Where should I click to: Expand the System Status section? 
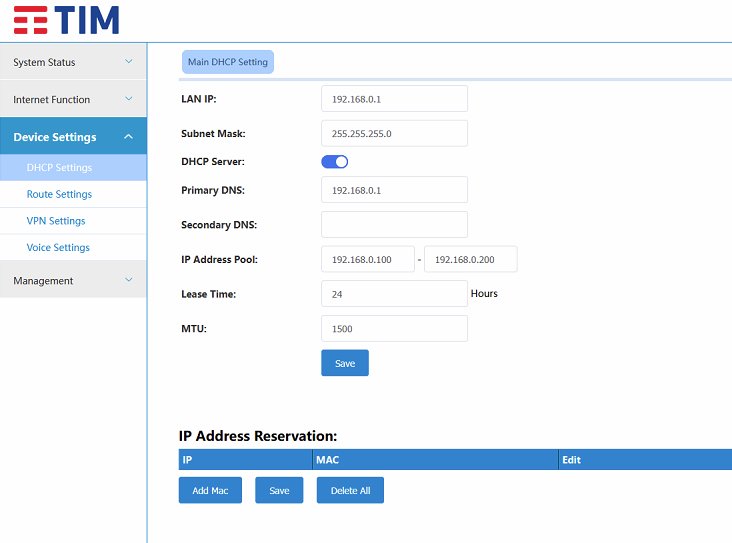[73, 62]
